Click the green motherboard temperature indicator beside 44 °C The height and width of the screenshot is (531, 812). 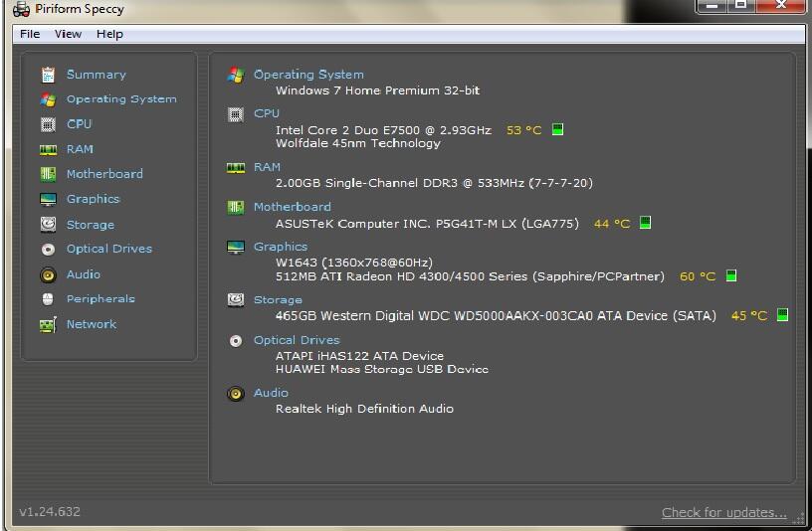tap(645, 223)
